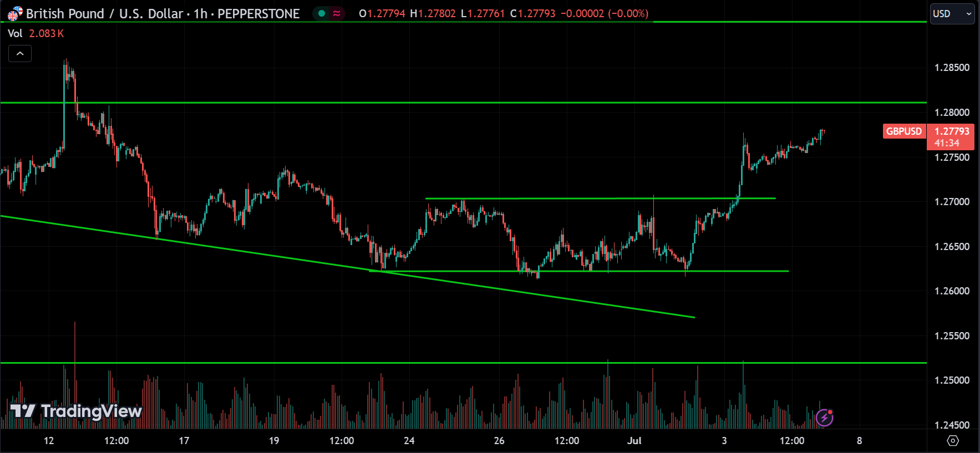Click the close value C1.27793

click(x=532, y=13)
